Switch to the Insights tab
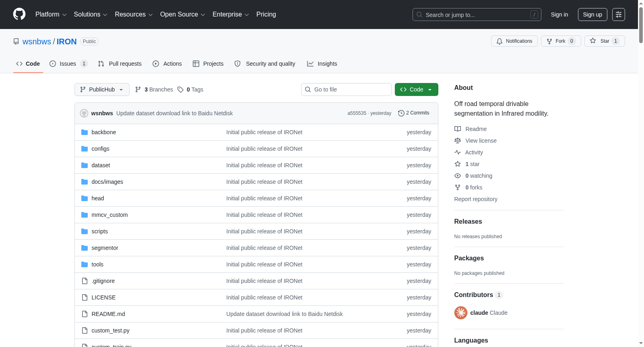The height and width of the screenshot is (347, 644). point(322,64)
